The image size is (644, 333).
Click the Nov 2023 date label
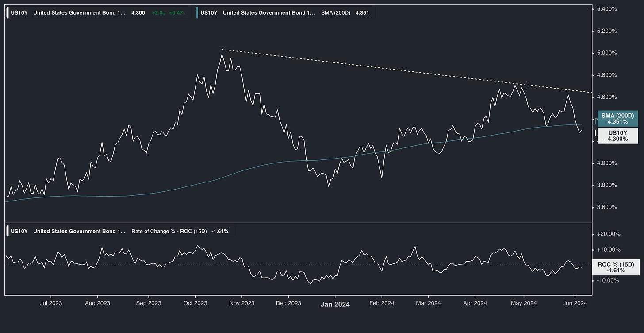(242, 303)
